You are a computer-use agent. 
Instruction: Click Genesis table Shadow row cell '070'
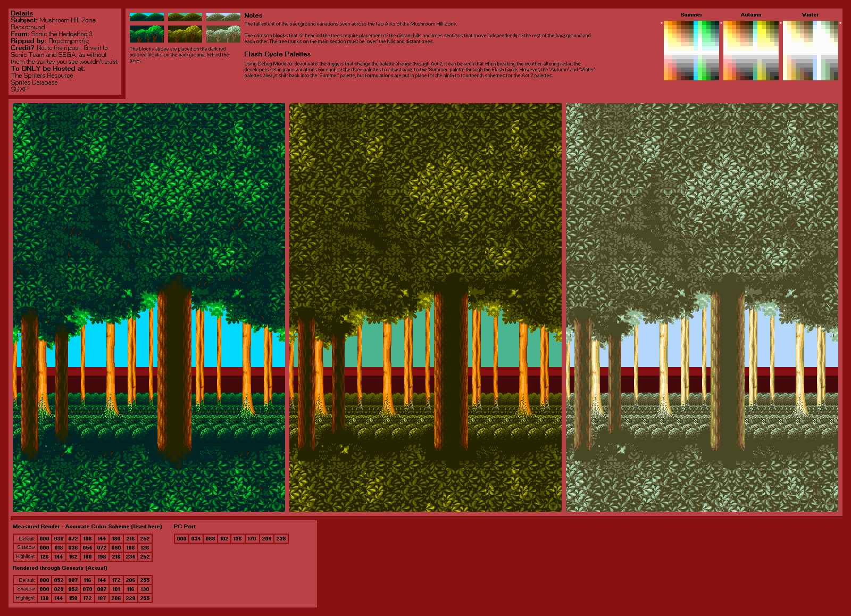[87, 589]
